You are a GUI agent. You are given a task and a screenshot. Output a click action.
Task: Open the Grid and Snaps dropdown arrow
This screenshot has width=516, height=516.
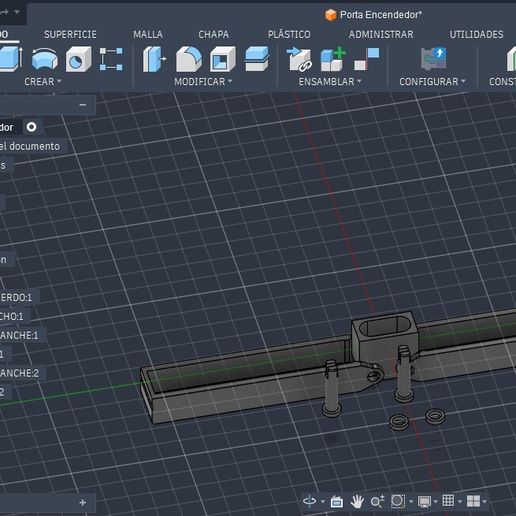point(460,501)
